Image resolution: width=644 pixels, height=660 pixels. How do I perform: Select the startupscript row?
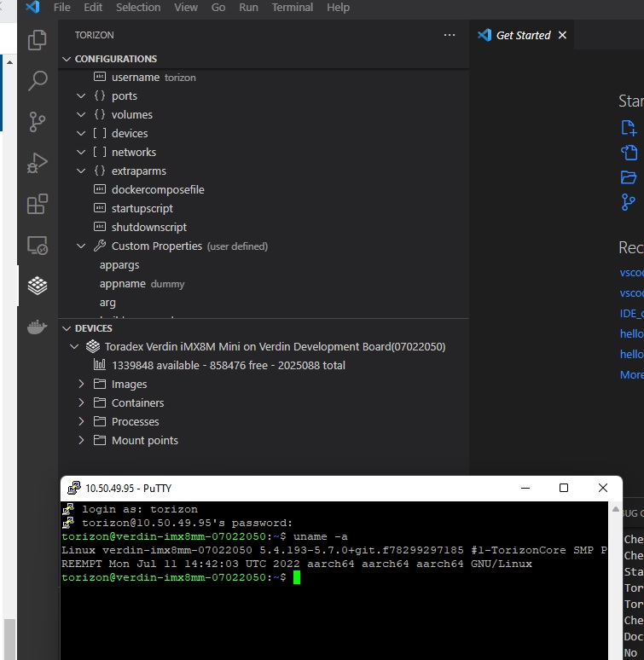[264, 208]
